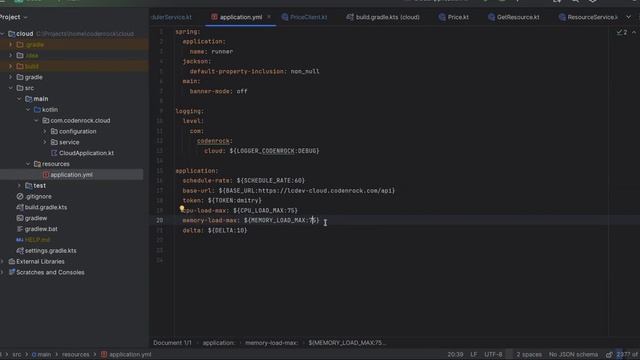Collapse the resources folder
Image resolution: width=640 pixels, height=360 pixels.
pyautogui.click(x=28, y=164)
